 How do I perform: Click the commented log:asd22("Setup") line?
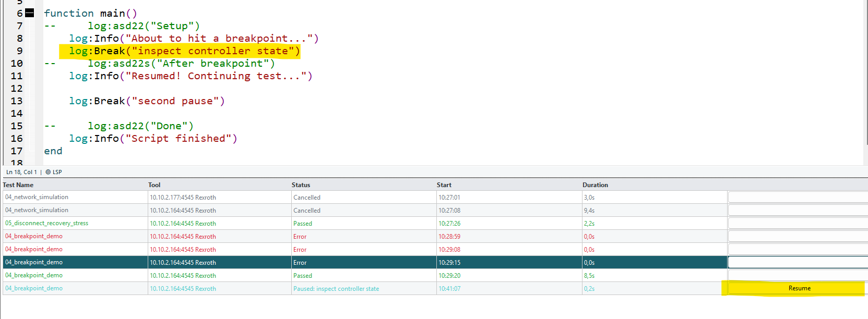pyautogui.click(x=122, y=26)
